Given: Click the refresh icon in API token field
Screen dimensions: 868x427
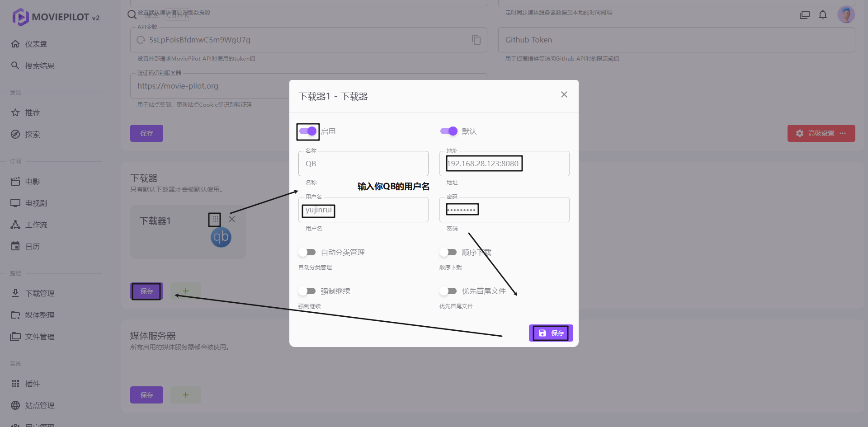Looking at the screenshot, I should [x=141, y=40].
